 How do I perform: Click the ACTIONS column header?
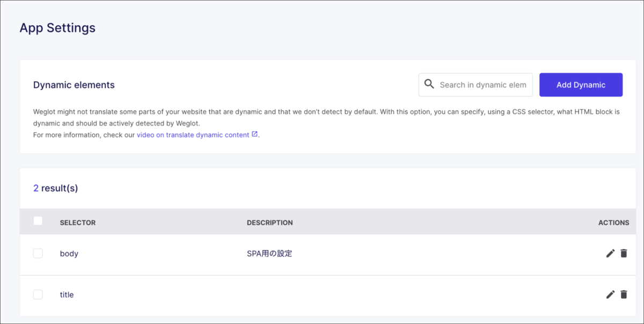613,222
